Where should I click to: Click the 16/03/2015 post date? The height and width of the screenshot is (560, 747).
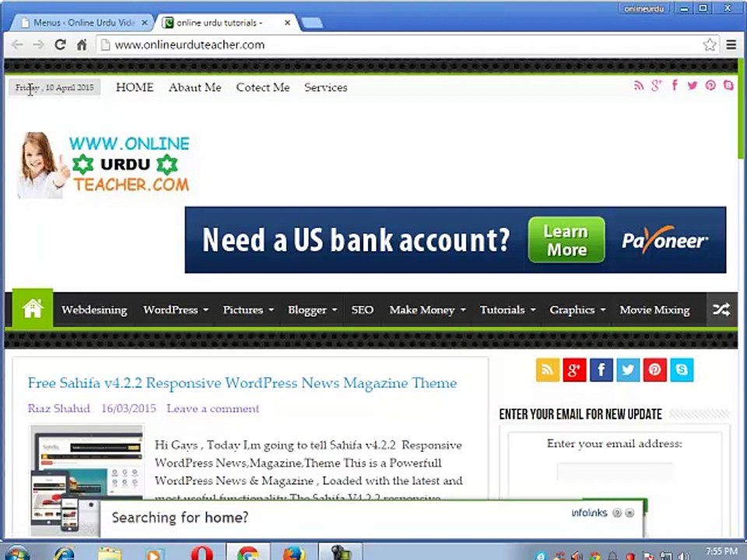(x=128, y=408)
